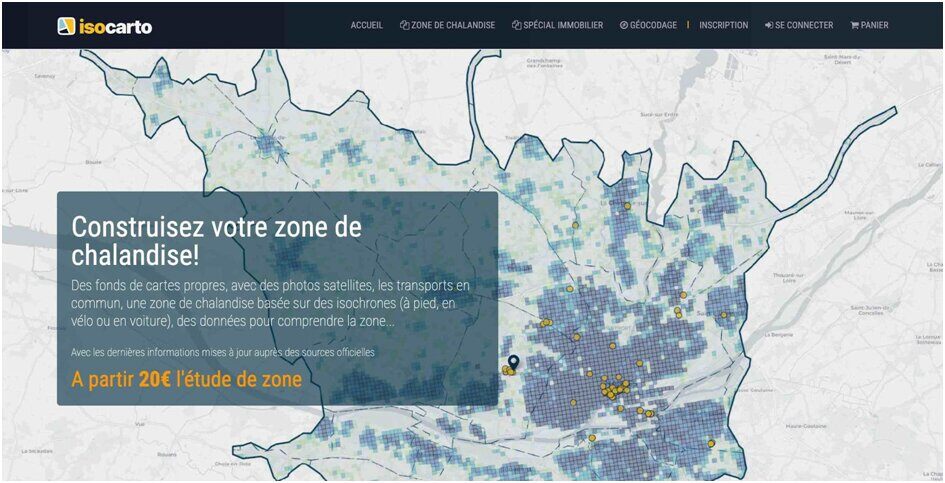
Task: Open the Inscription menu item
Action: (723, 26)
